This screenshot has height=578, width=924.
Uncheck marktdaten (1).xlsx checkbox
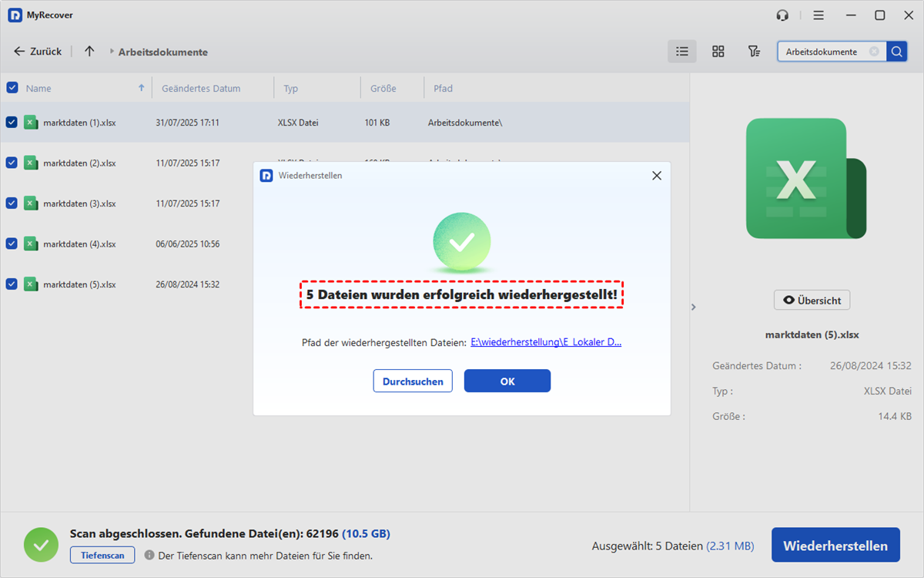click(12, 123)
